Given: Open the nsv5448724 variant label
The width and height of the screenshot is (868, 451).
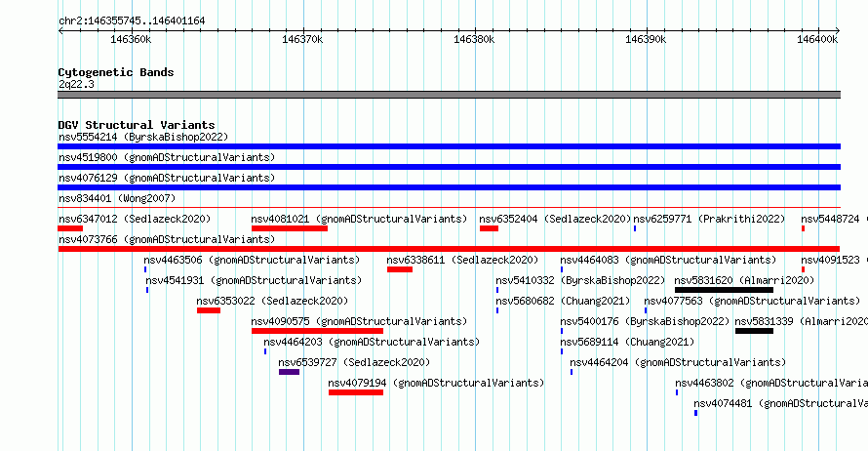Looking at the screenshot, I should pyautogui.click(x=834, y=219).
